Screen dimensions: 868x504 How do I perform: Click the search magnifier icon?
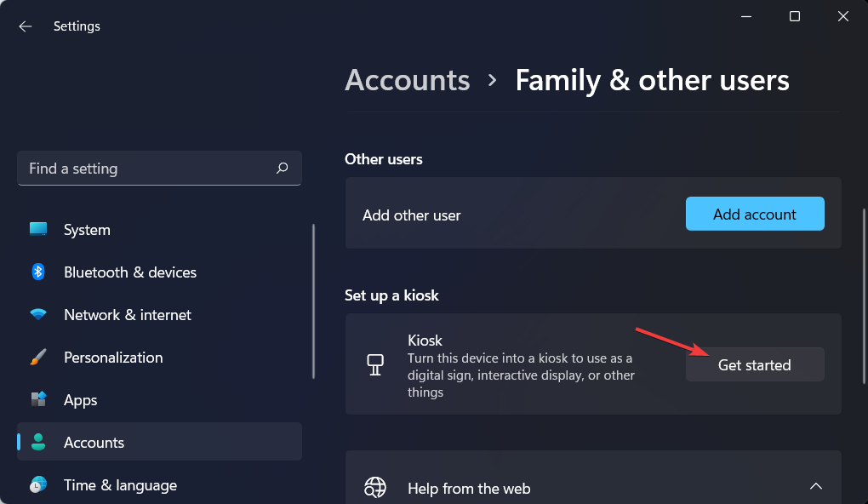(283, 169)
